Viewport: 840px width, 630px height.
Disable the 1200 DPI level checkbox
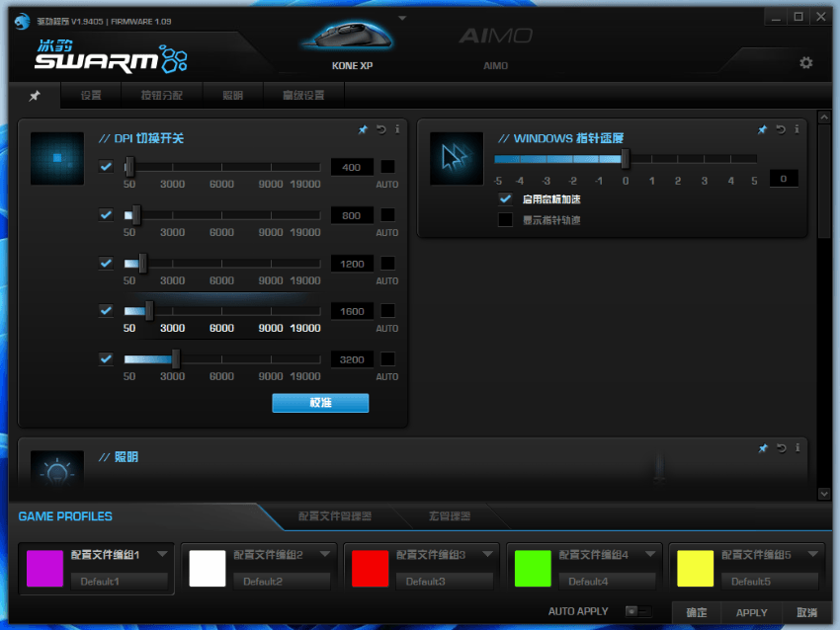[x=106, y=263]
